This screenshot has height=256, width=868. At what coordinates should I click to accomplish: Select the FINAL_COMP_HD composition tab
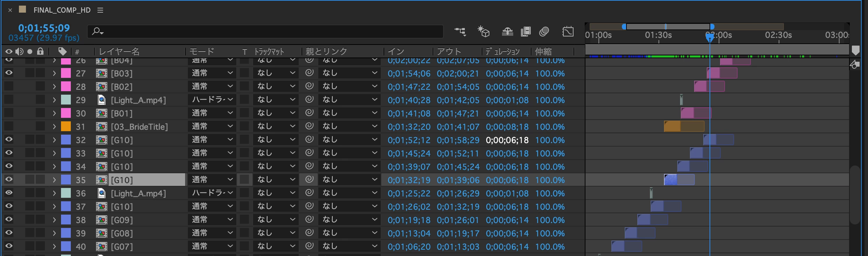[62, 10]
